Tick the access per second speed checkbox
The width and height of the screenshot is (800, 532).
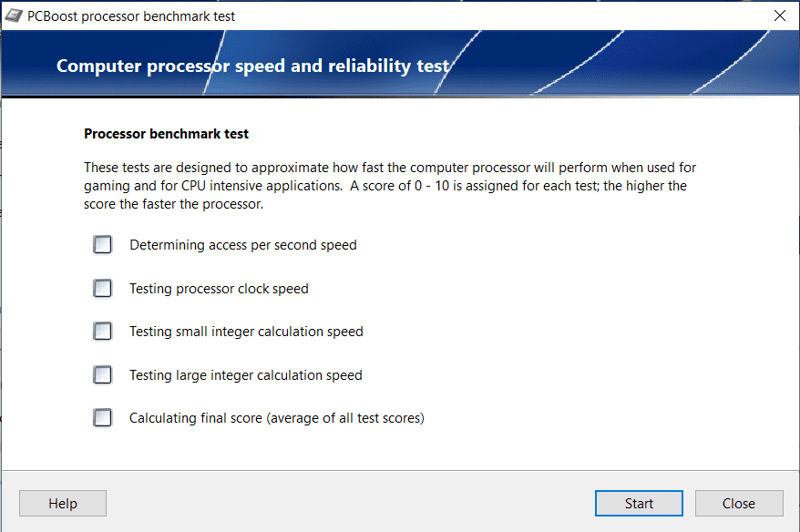pos(103,245)
